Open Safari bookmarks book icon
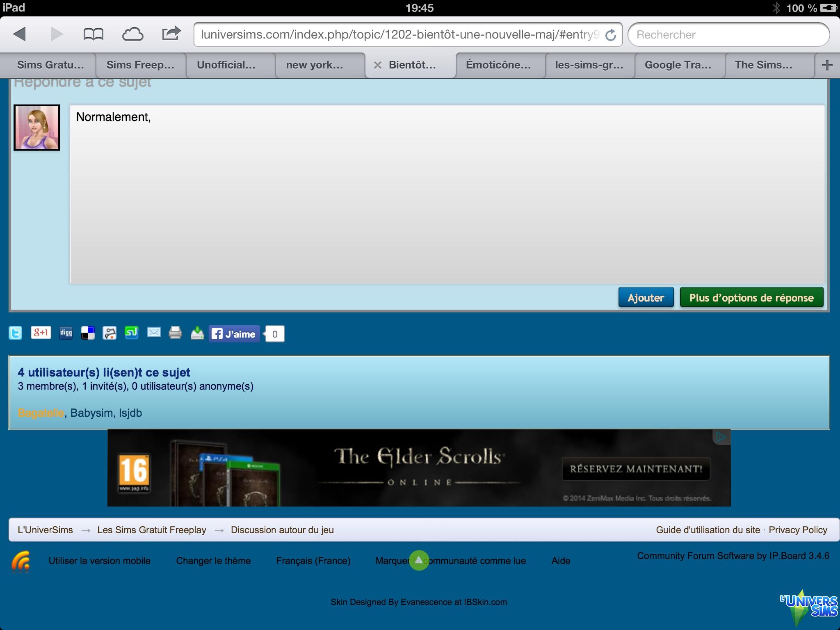The width and height of the screenshot is (840, 630). coord(93,34)
